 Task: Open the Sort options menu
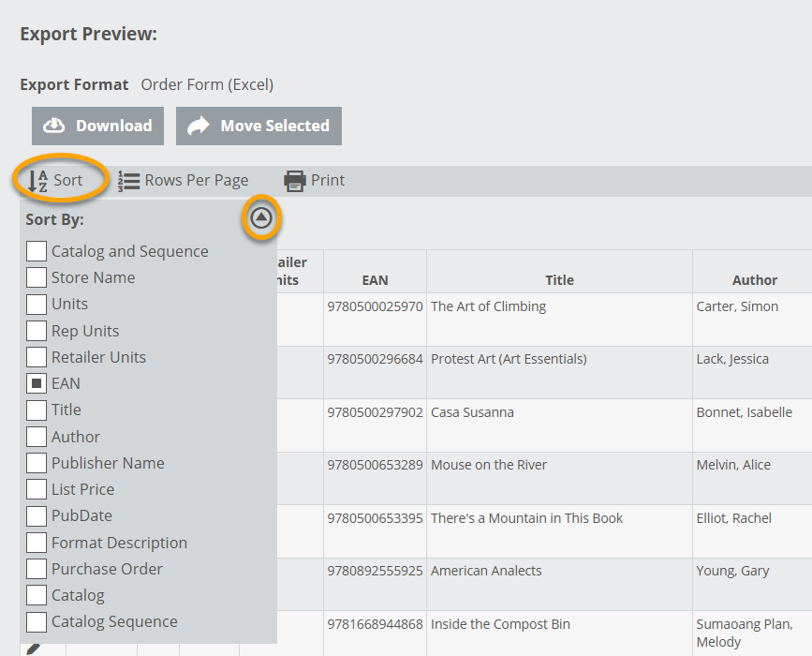tap(67, 181)
